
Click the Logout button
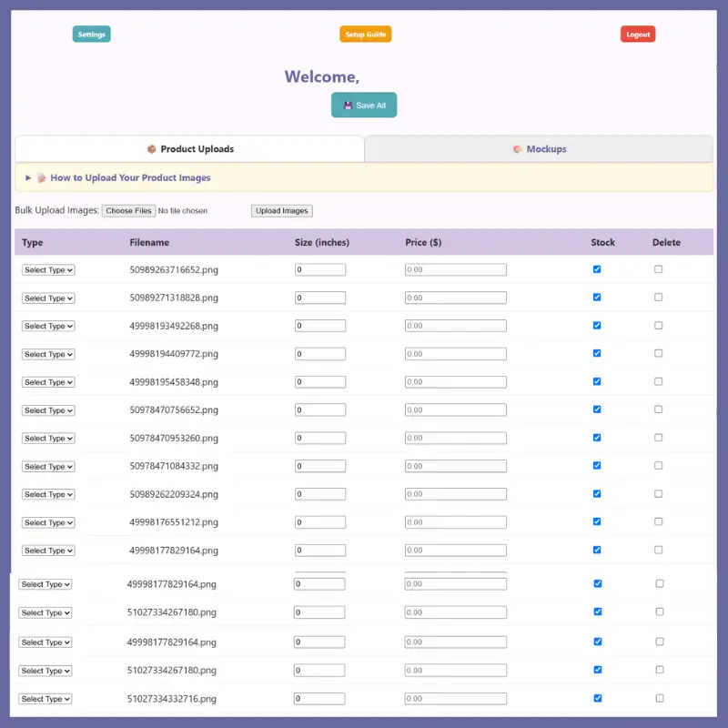tap(638, 34)
